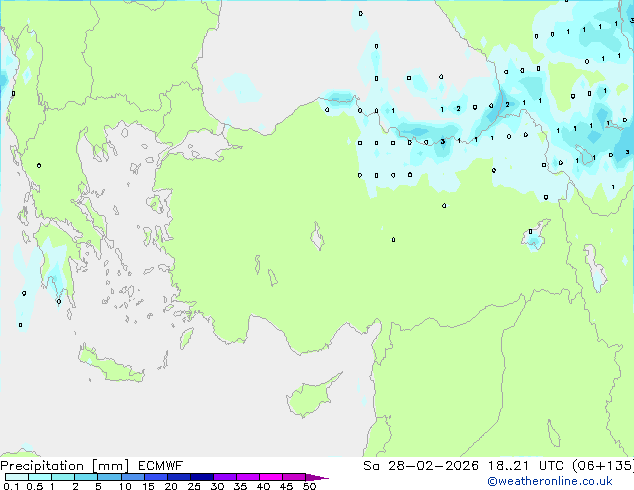Click the 1–2 mm legend color box
Image resolution: width=634 pixels, height=490 pixels.
[63, 477]
